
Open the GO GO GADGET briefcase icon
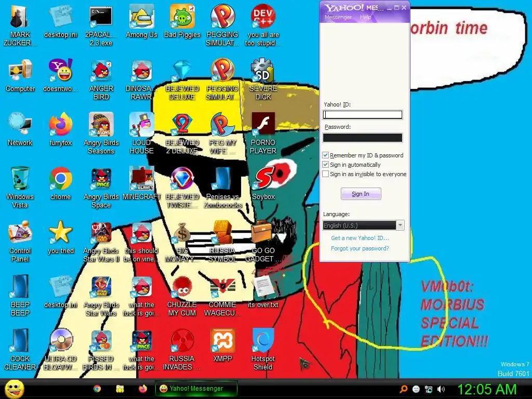(263, 241)
